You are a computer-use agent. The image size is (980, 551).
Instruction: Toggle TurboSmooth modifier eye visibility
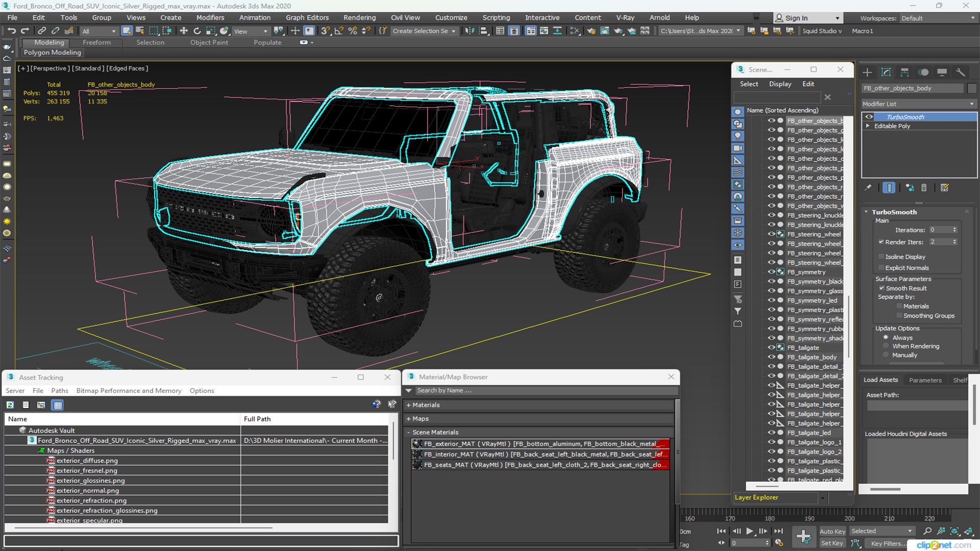869,117
